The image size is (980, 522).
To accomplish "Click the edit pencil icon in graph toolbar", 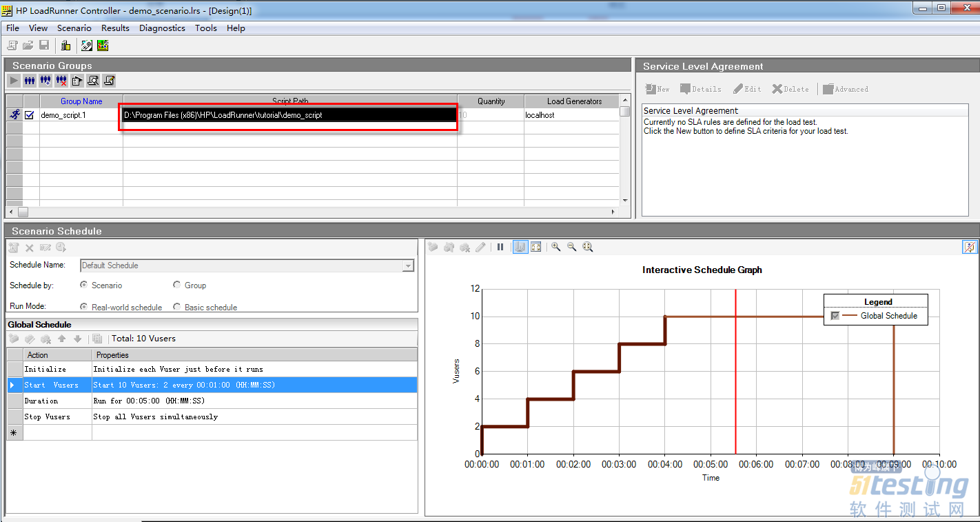I will [x=480, y=247].
